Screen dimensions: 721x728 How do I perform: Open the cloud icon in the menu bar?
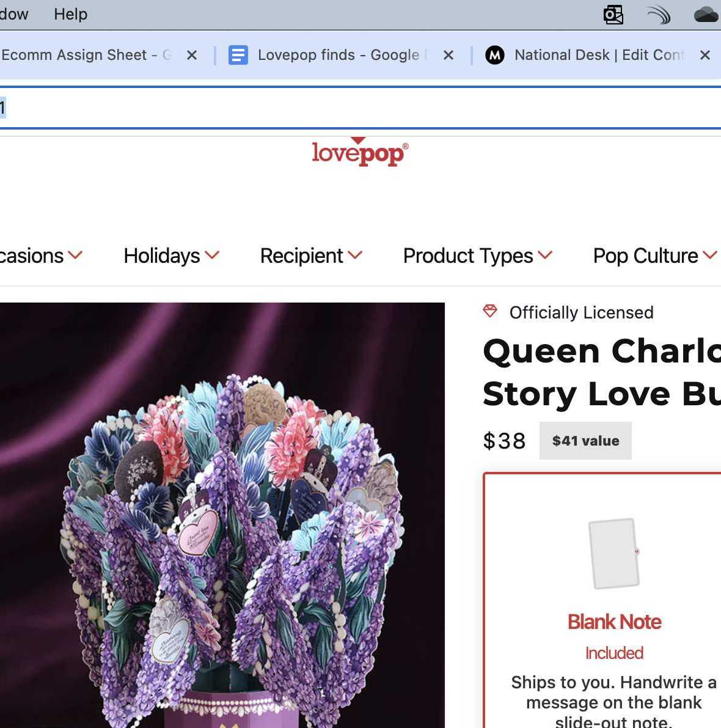click(x=706, y=15)
